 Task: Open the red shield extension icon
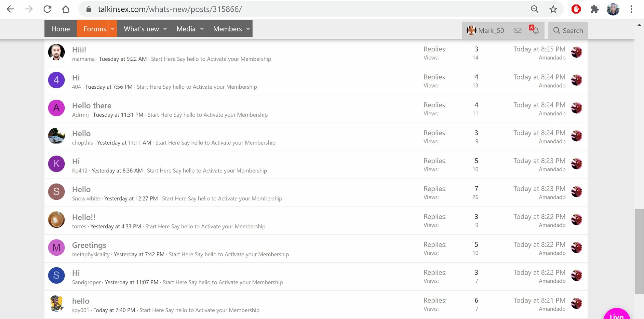(576, 9)
